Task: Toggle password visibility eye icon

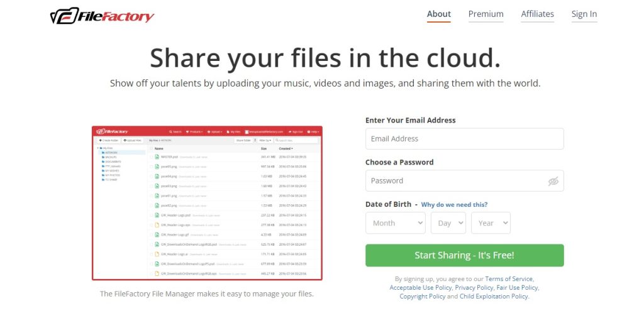Action: (553, 181)
